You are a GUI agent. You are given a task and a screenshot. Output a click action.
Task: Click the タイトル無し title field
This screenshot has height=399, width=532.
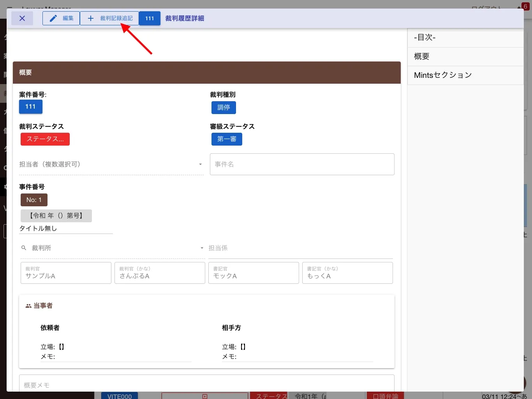tap(66, 229)
